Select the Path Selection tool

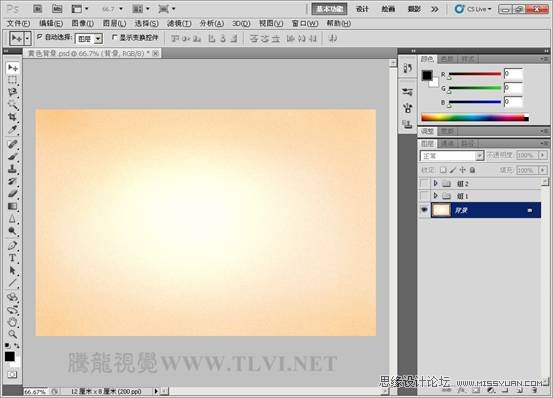click(13, 270)
